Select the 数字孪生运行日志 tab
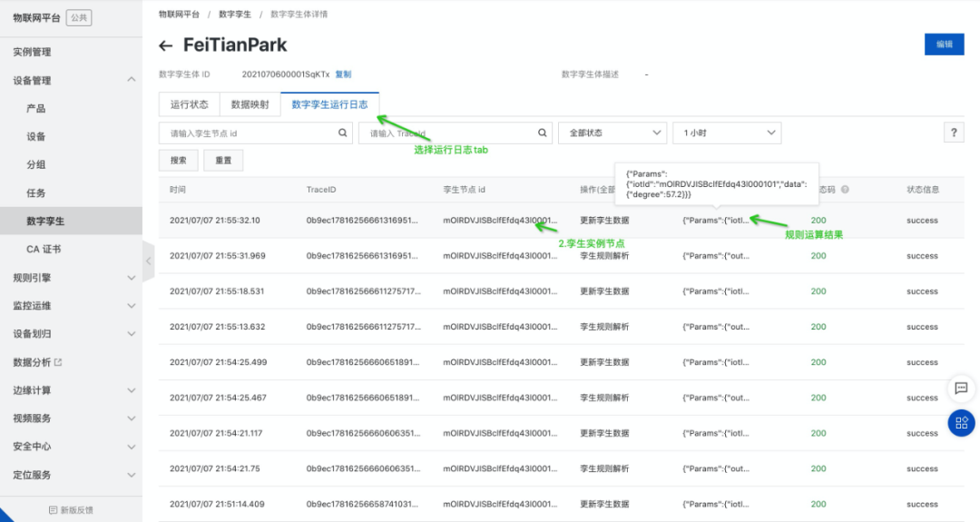980x522 pixels. [330, 104]
